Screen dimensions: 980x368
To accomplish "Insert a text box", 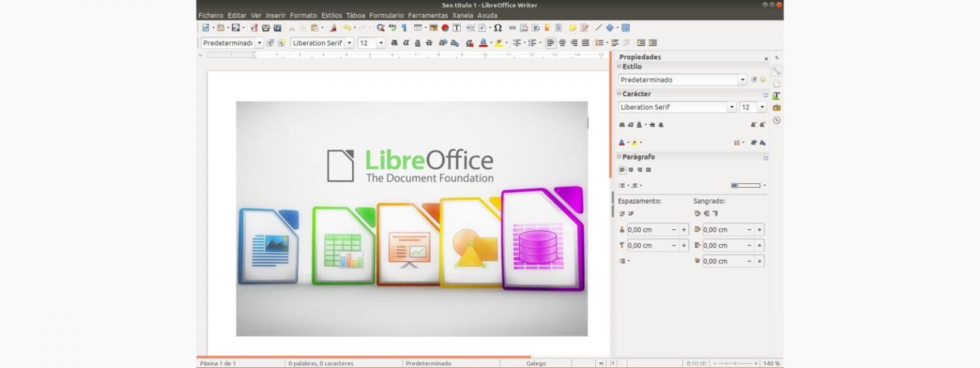I will point(455,27).
